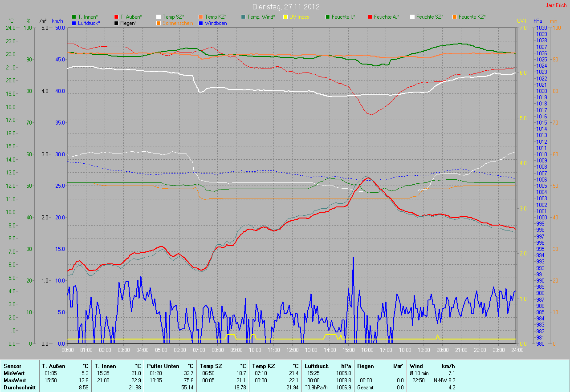Click the MaxWert row label

[x=14, y=380]
